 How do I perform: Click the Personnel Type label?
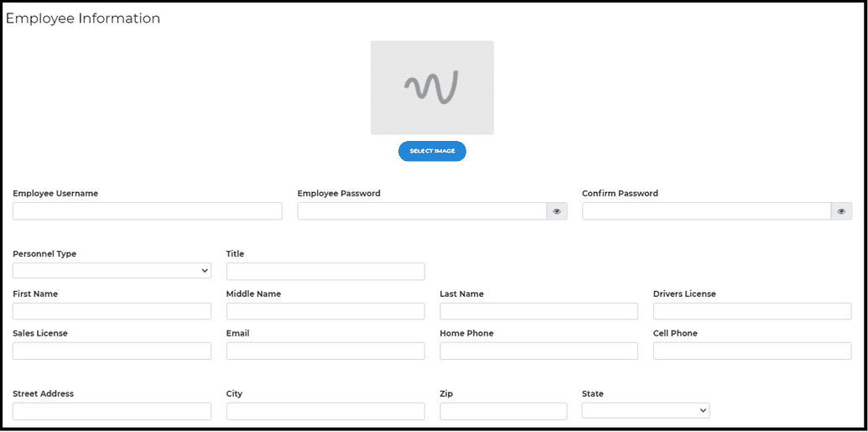44,253
